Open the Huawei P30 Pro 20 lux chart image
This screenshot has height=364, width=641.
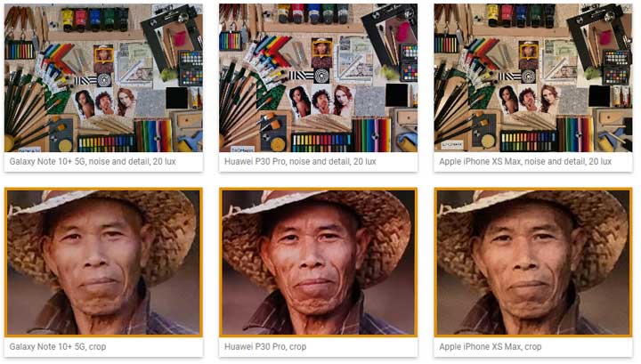click(319, 77)
